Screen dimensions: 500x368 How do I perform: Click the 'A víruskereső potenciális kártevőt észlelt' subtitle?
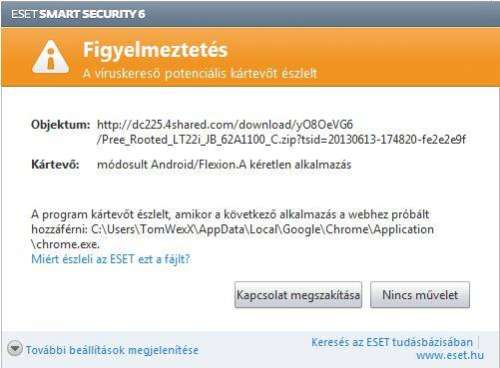tap(200, 74)
